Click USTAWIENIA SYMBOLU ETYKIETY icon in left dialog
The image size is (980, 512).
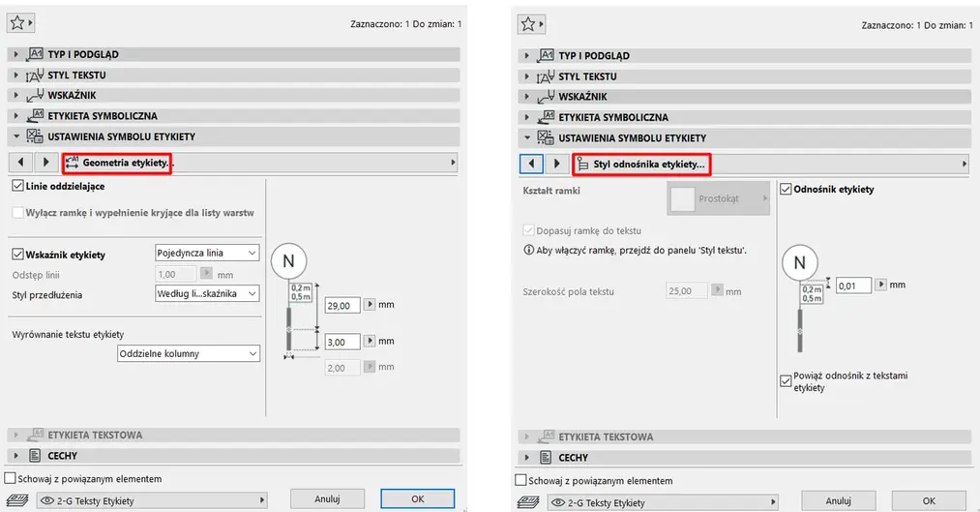tap(35, 136)
